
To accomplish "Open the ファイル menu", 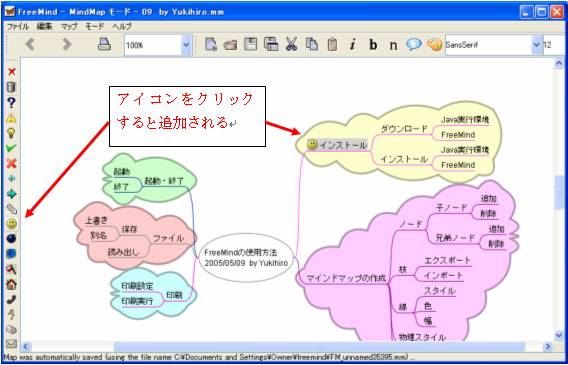I will point(17,26).
